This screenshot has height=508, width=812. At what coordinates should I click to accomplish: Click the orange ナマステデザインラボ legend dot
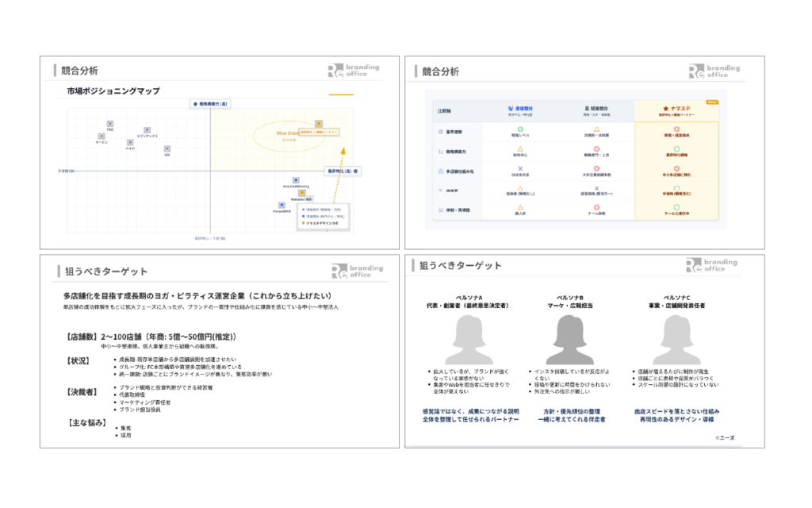pos(304,223)
